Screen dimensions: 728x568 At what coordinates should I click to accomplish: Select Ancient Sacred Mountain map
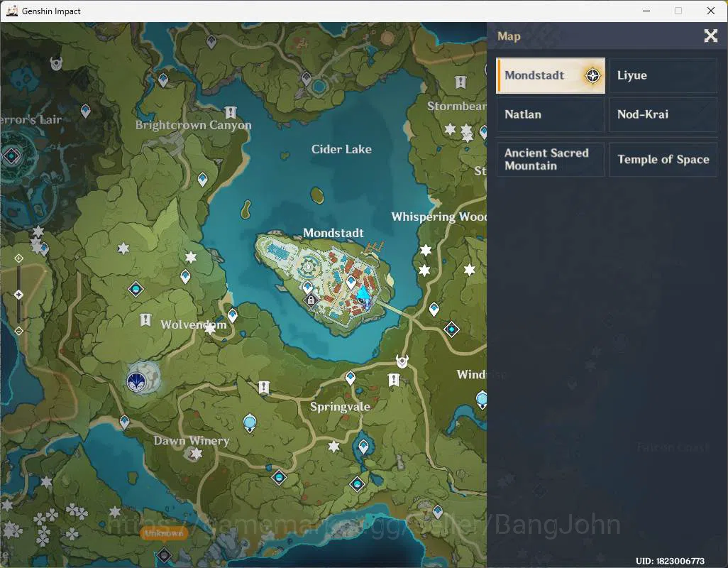pyautogui.click(x=550, y=159)
